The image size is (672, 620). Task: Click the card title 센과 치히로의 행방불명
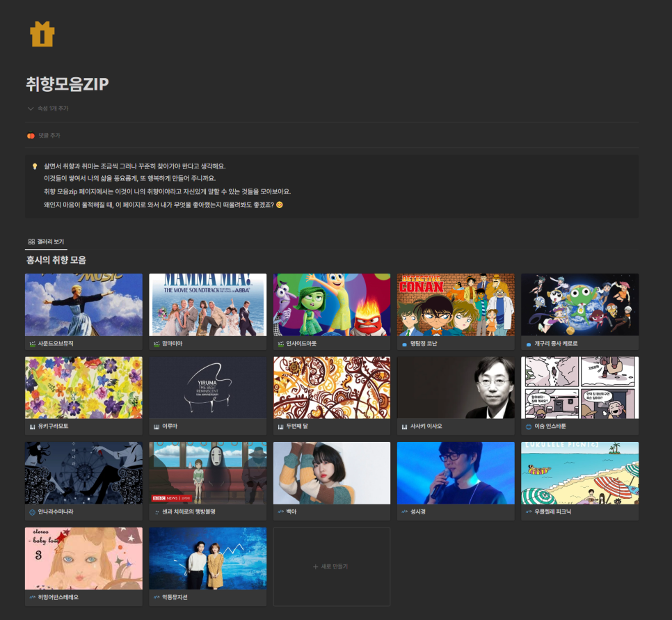coord(189,512)
